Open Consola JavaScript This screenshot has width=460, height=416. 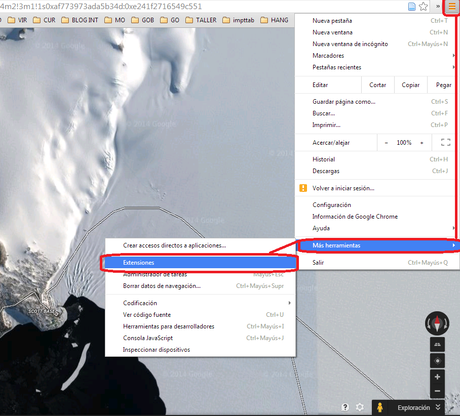point(200,338)
